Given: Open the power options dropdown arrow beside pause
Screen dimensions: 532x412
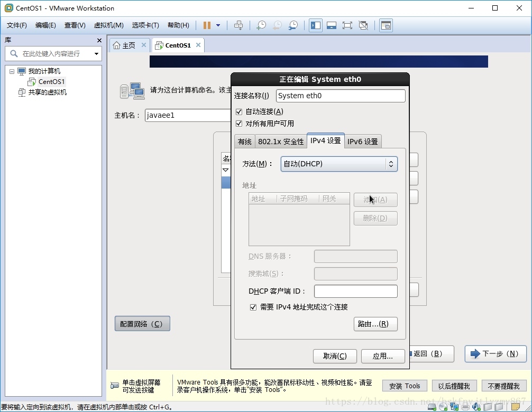Looking at the screenshot, I should point(218,25).
